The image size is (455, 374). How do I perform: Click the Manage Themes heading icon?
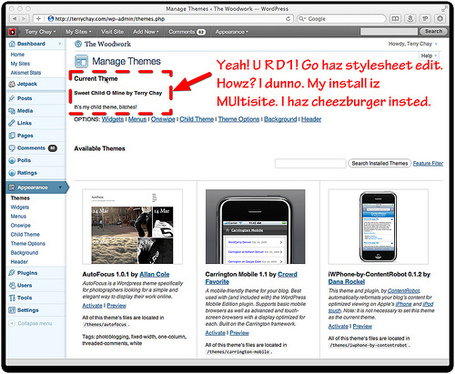81,61
